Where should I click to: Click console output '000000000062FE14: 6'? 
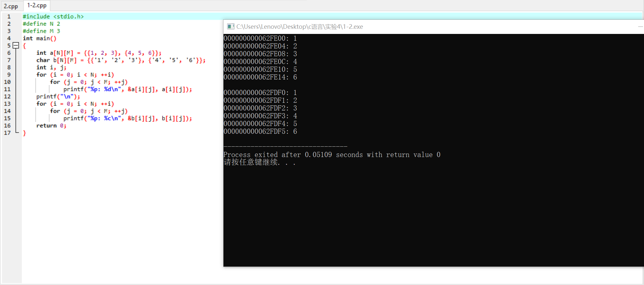pos(260,77)
